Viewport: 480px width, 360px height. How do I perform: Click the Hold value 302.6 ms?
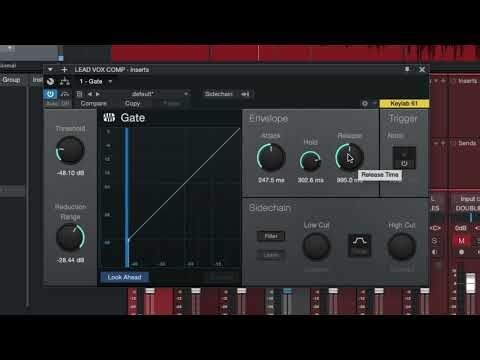click(310, 180)
